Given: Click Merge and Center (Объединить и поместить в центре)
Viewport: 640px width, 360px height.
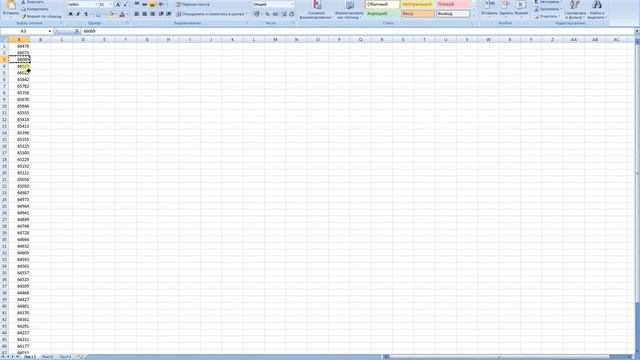Looking at the screenshot, I should pyautogui.click(x=211, y=14).
